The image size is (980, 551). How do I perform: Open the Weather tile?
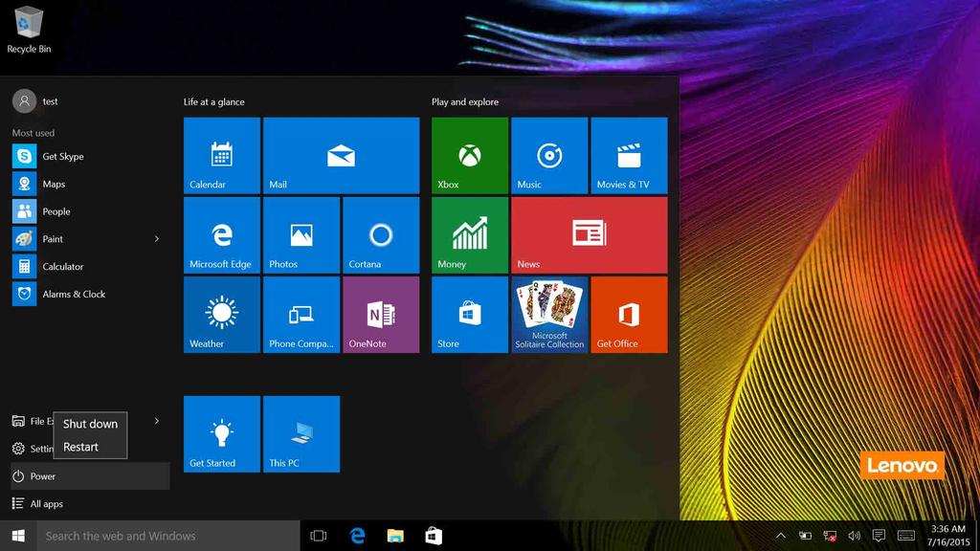(x=222, y=315)
